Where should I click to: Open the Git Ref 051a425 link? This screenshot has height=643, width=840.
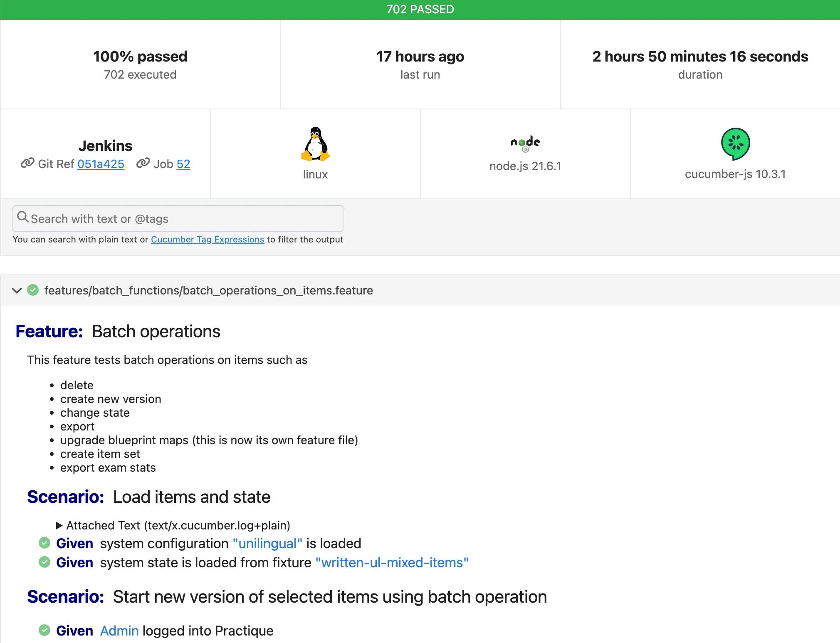click(x=101, y=164)
